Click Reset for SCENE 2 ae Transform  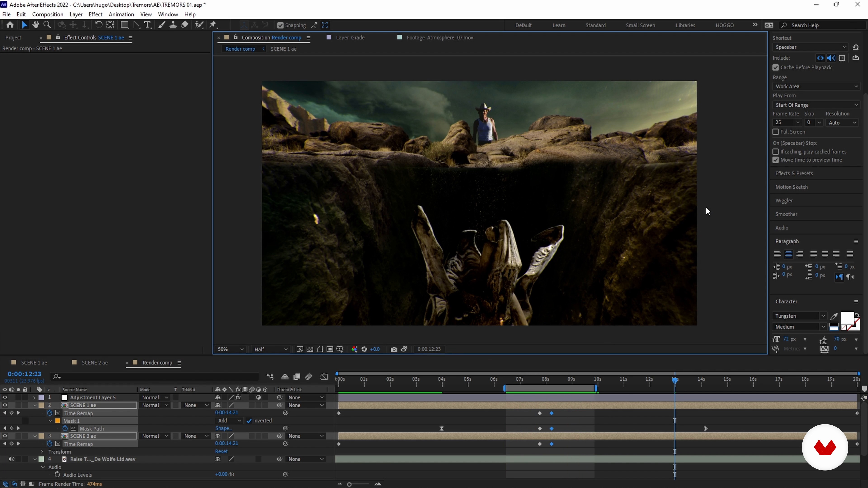pyautogui.click(x=221, y=452)
